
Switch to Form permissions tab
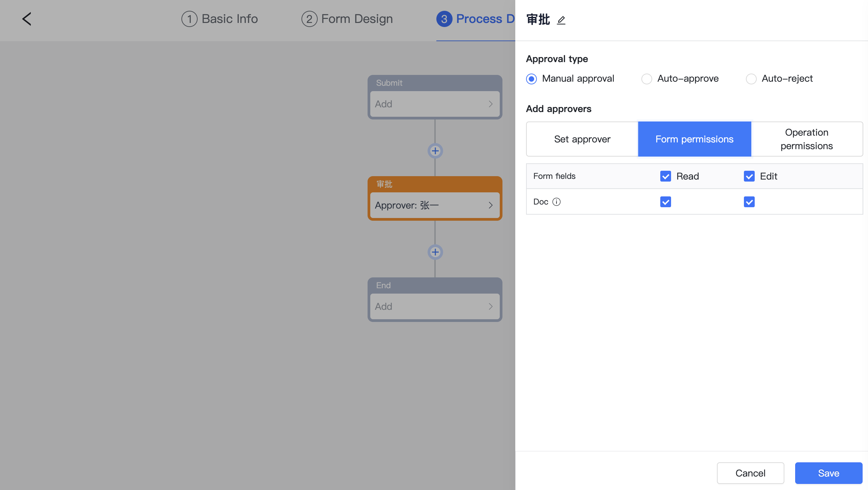(x=694, y=139)
